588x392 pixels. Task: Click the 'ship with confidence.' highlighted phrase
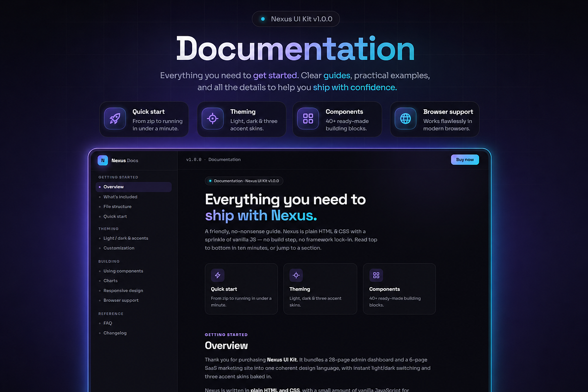click(355, 88)
